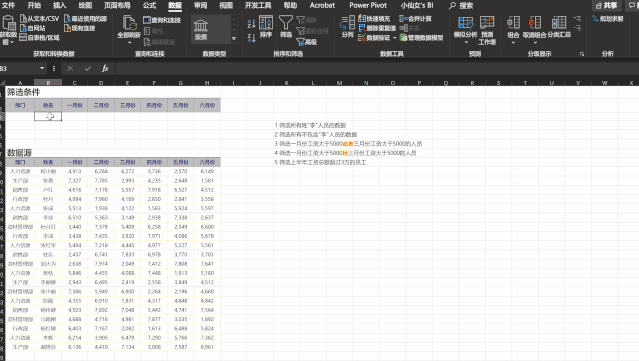Click 快速填充 (Flash Fill)
This screenshot has height=361, width=639.
374,19
